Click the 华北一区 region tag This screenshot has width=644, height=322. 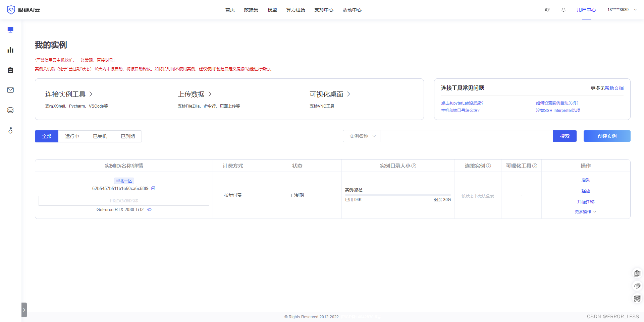[124, 181]
